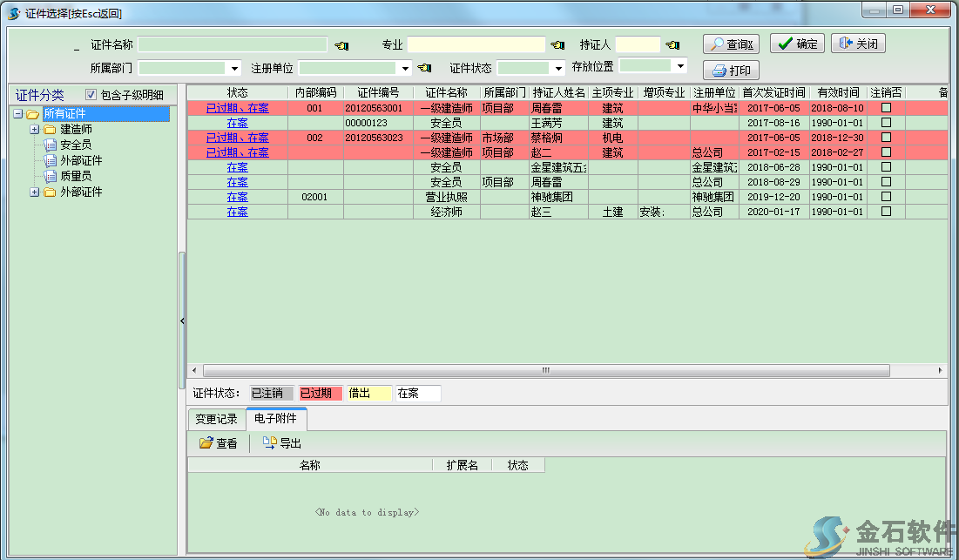The image size is (959, 560).
Task: Click the lookup icon beside 专业 field
Action: tap(557, 45)
